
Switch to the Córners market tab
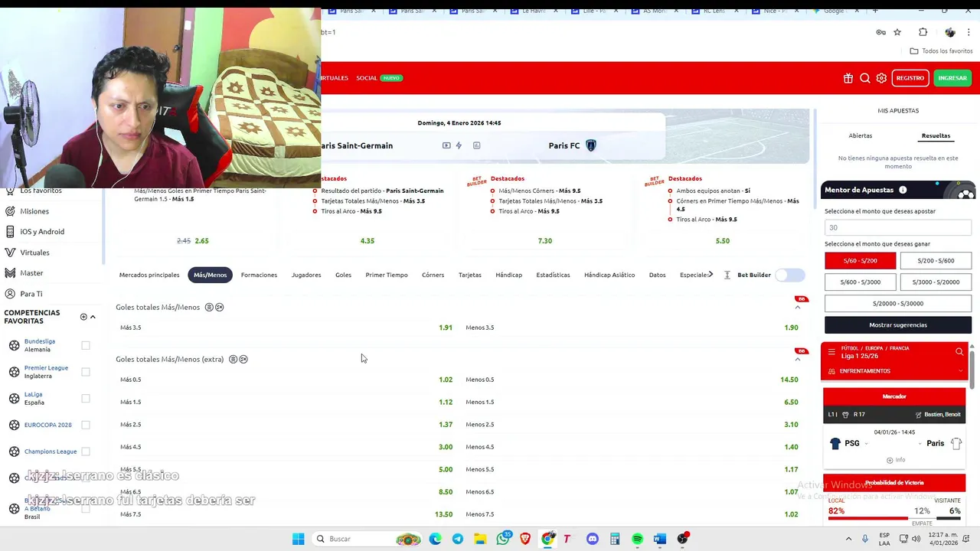click(433, 275)
